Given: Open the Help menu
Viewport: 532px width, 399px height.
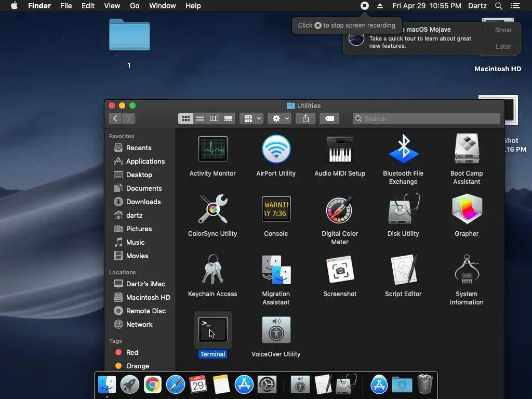Looking at the screenshot, I should point(193,6).
